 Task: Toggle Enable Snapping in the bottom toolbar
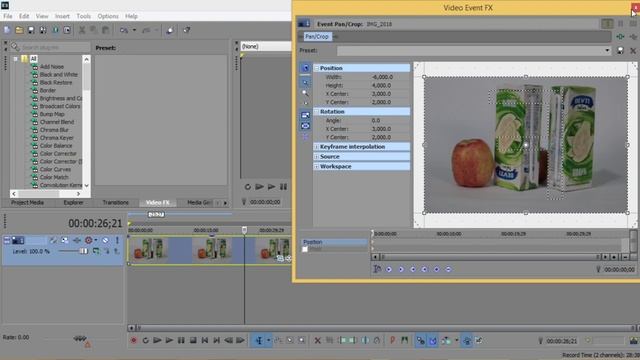coord(421,340)
